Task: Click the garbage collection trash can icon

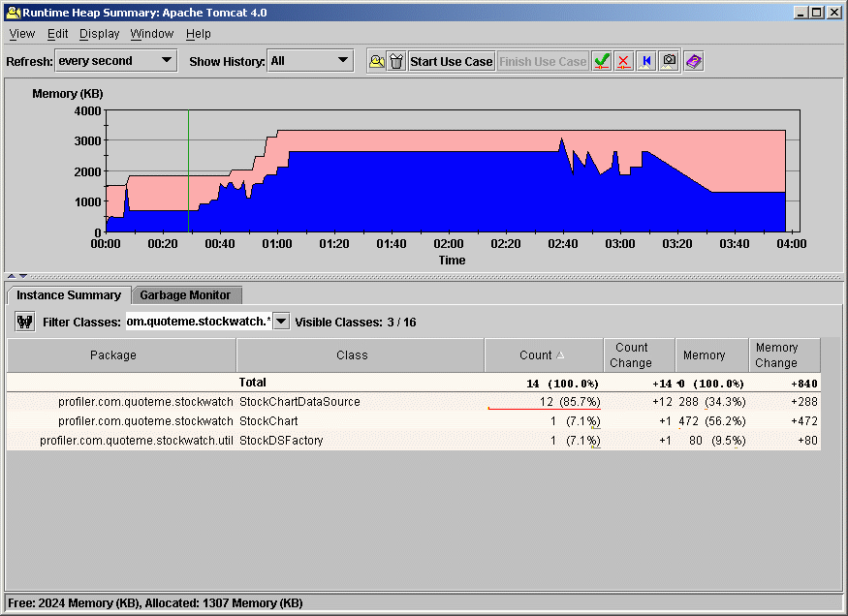Action: (395, 61)
